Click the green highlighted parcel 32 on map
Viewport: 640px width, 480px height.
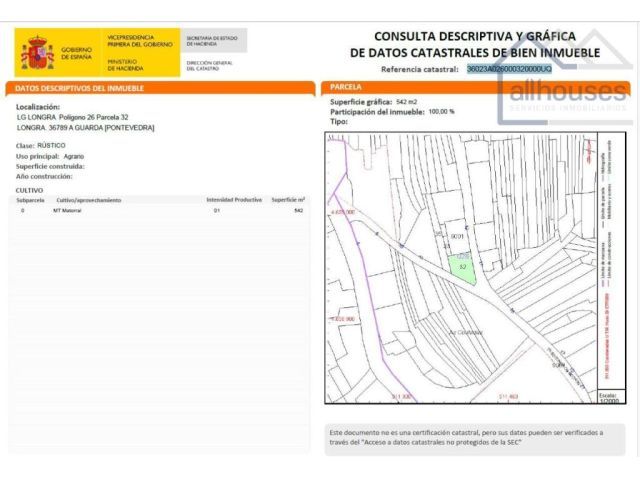[x=463, y=269]
